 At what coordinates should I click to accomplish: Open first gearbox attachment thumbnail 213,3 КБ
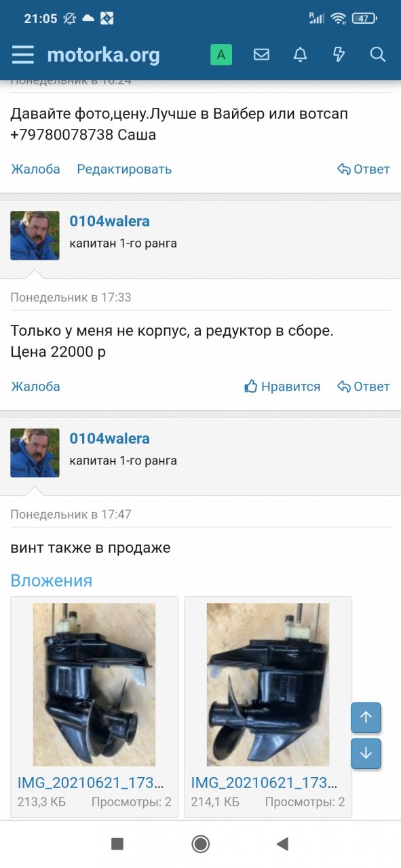(94, 685)
